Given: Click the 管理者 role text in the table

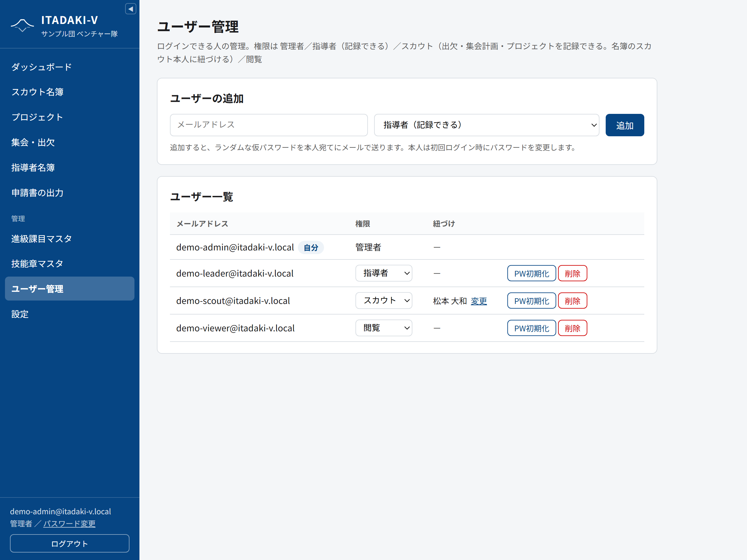Looking at the screenshot, I should point(368,247).
